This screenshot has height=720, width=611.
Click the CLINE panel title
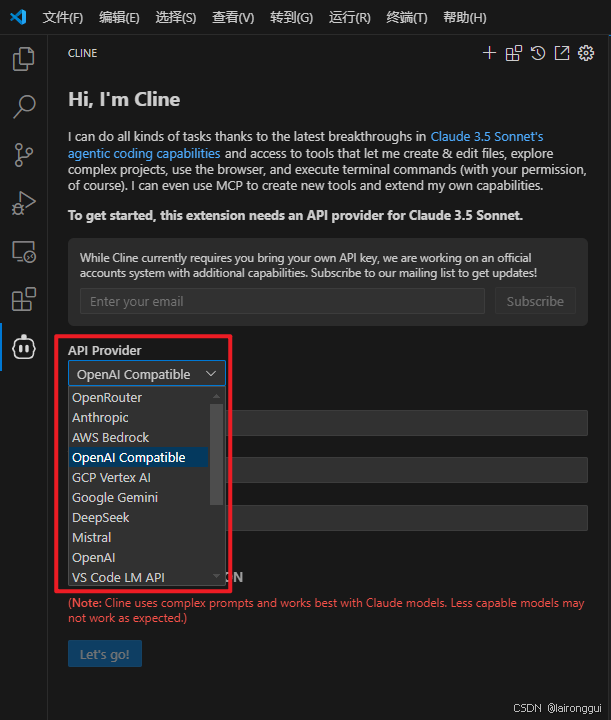83,53
